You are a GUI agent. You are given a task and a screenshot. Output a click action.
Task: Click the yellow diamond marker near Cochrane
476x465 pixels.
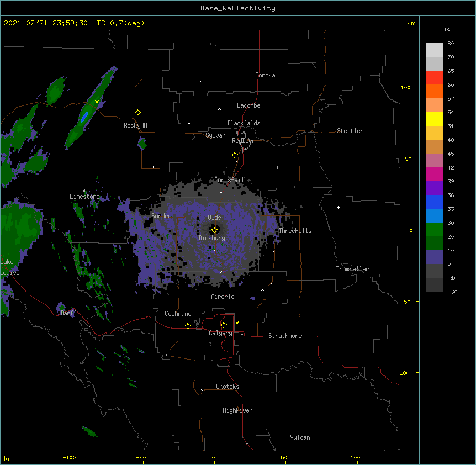click(x=188, y=326)
